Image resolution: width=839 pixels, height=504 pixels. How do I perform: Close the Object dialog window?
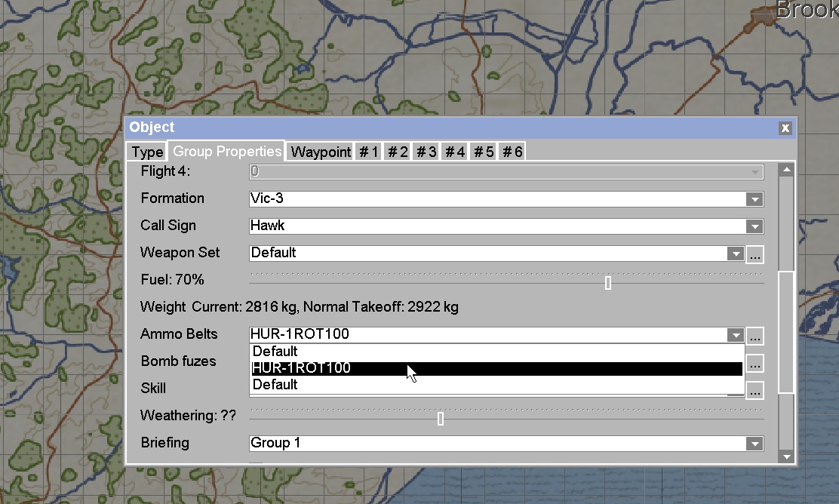(785, 128)
